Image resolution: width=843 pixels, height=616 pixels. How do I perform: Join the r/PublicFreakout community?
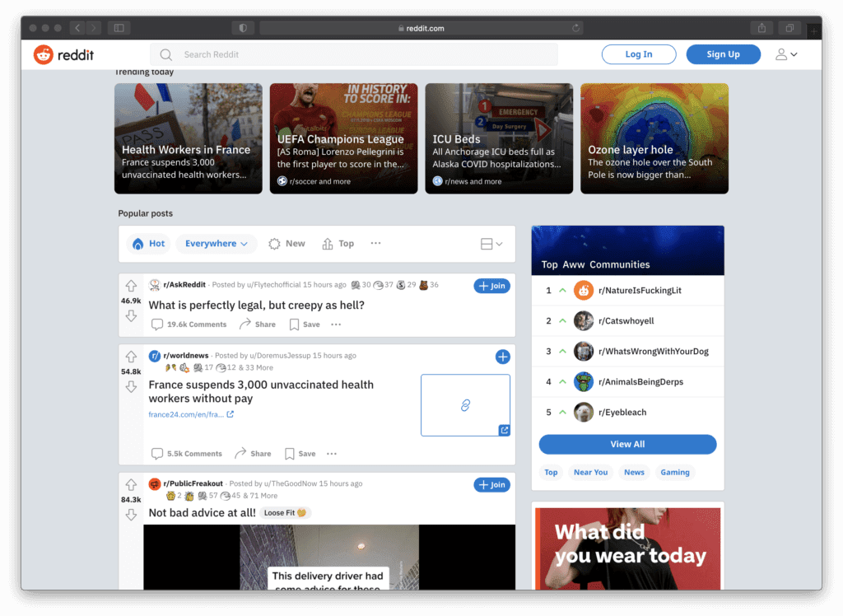pos(491,485)
